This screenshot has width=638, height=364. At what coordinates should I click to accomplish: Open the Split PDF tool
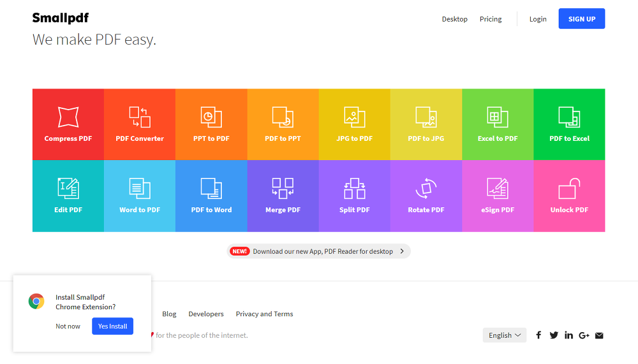[354, 196]
